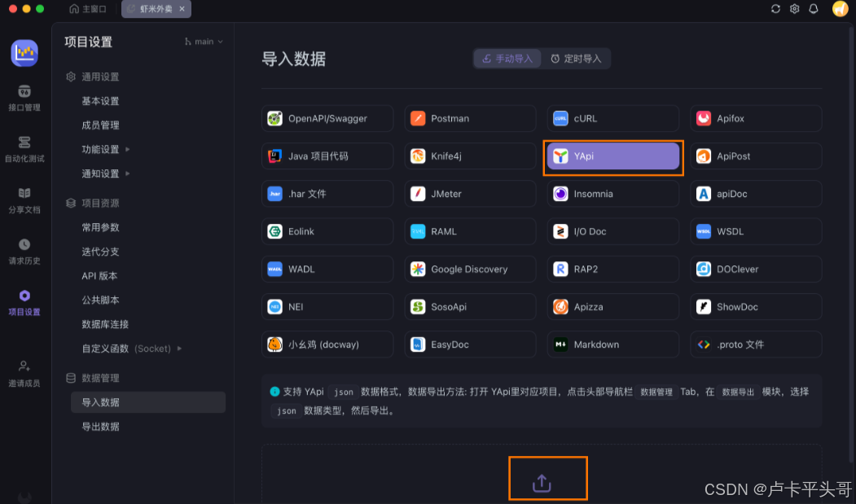Select 项目设置 in the left sidebar
This screenshot has height=504, width=856.
click(x=24, y=303)
